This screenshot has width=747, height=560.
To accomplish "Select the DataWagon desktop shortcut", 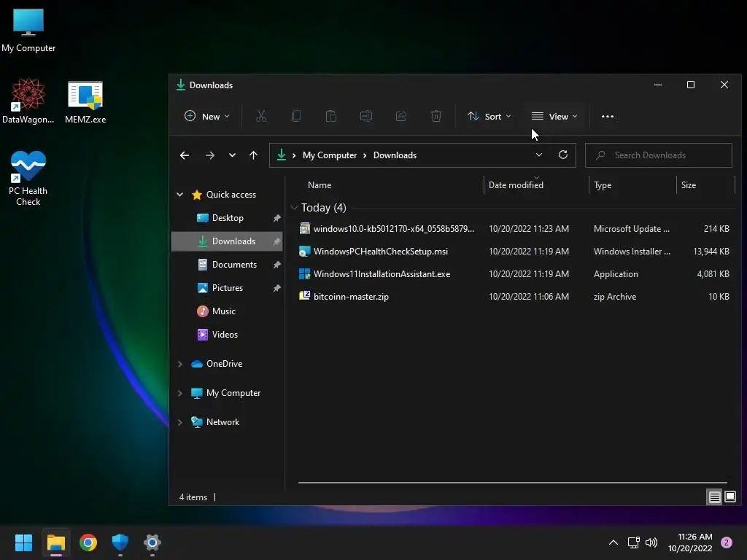I will click(x=28, y=101).
